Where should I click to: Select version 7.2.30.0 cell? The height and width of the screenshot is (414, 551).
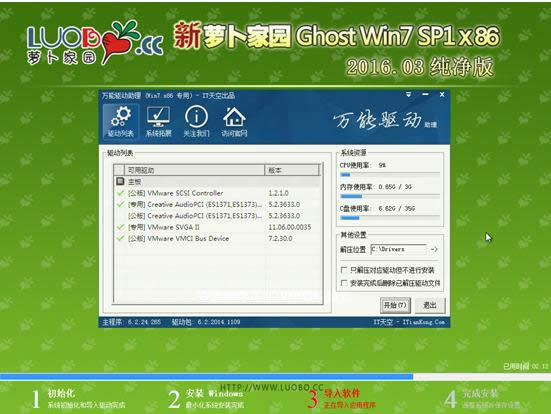(x=280, y=238)
